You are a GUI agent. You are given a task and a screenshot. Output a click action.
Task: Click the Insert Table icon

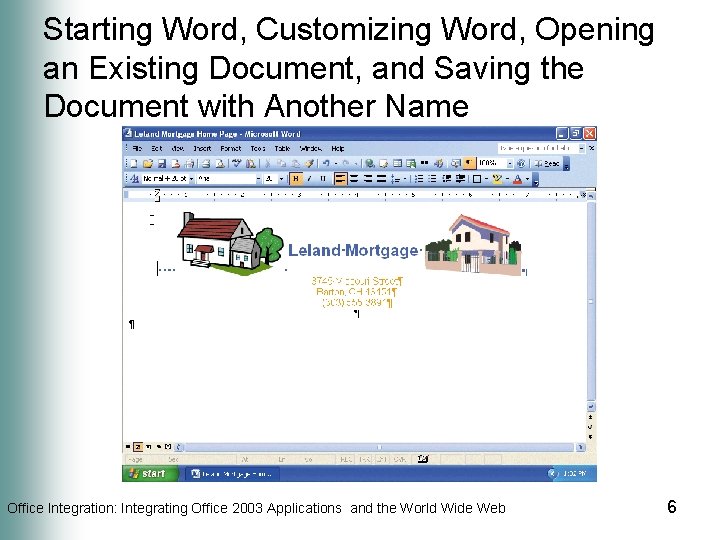click(x=398, y=163)
